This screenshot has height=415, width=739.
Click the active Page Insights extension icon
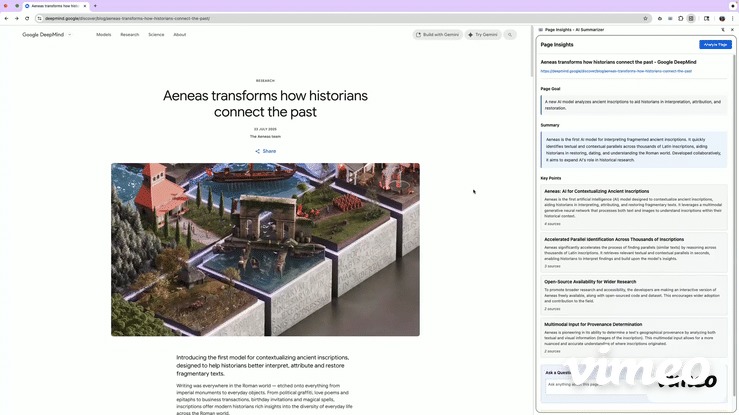[x=691, y=18]
